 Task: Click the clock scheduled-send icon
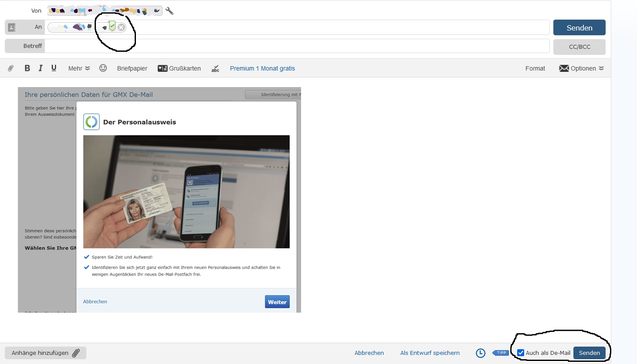tap(480, 353)
